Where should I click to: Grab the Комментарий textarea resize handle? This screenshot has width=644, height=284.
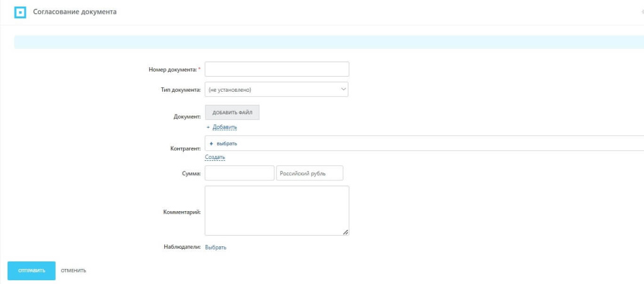click(x=345, y=232)
